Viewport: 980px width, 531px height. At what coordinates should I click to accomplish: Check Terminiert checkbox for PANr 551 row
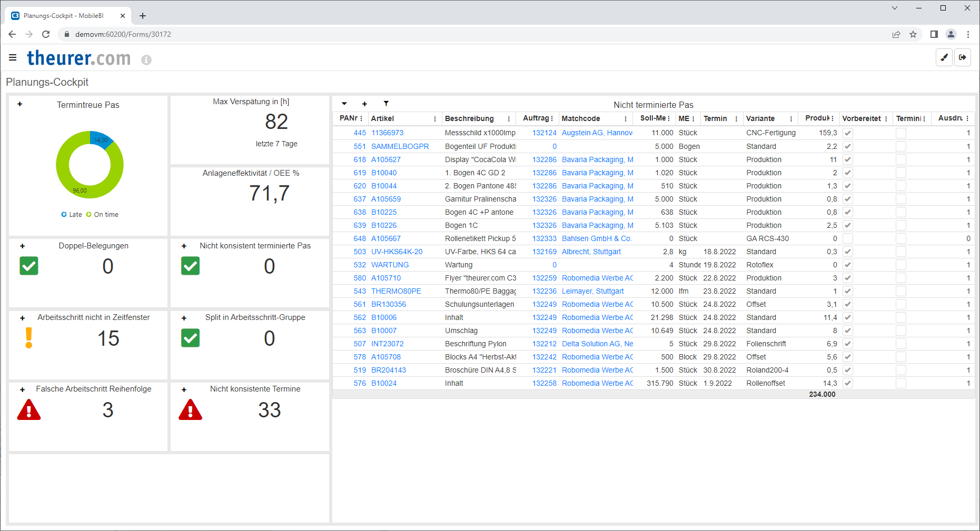click(x=901, y=146)
